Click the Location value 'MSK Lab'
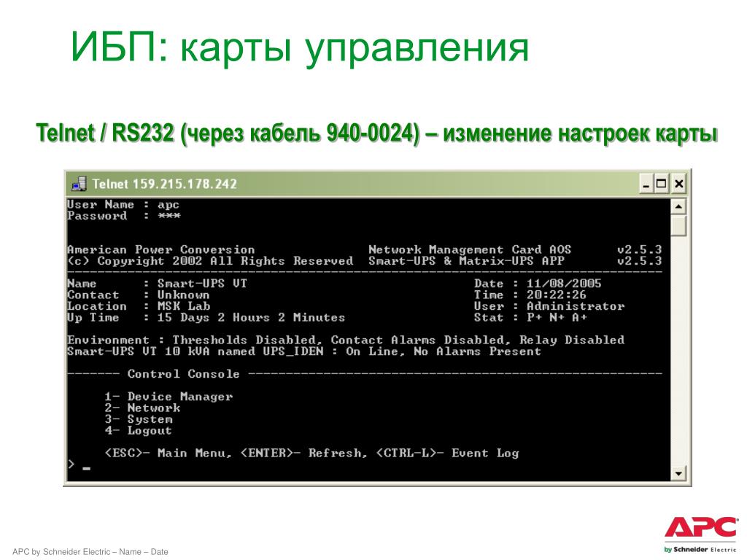The height and width of the screenshot is (560, 747). point(184,306)
